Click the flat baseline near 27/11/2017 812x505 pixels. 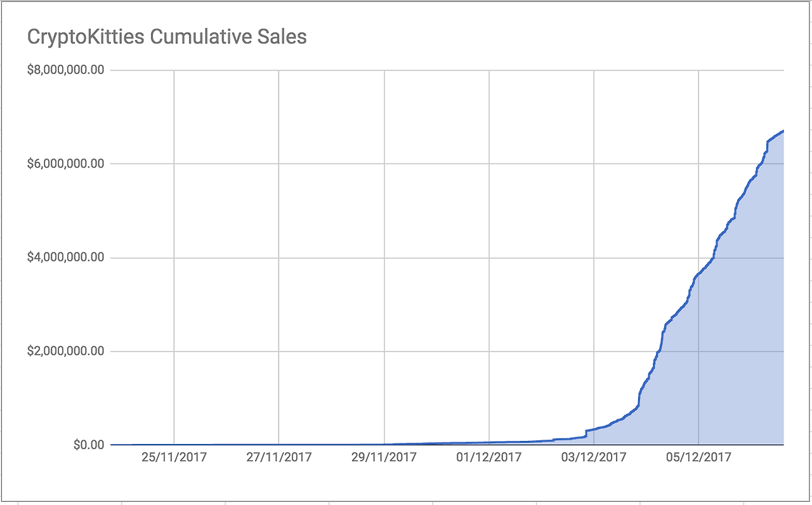point(278,444)
